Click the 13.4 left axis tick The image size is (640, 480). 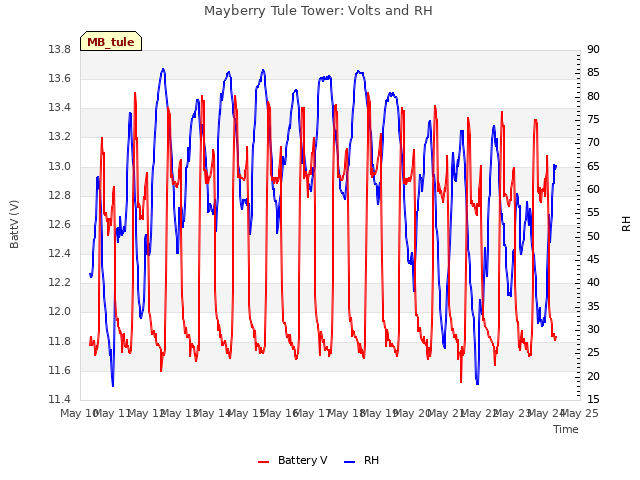60,108
